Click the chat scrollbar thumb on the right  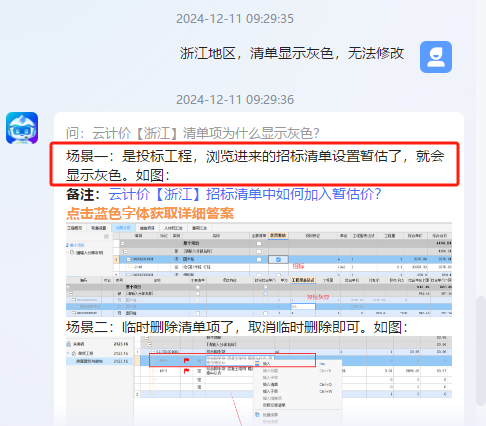coord(481,350)
